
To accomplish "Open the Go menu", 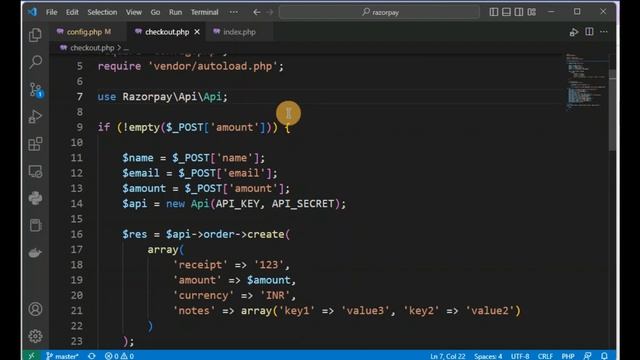I will coord(155,12).
